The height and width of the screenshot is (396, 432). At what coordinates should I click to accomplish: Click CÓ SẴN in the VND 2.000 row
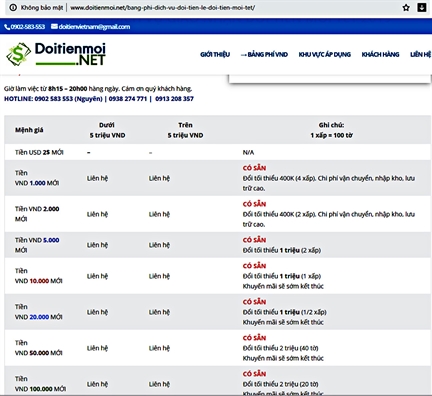pyautogui.click(x=254, y=204)
